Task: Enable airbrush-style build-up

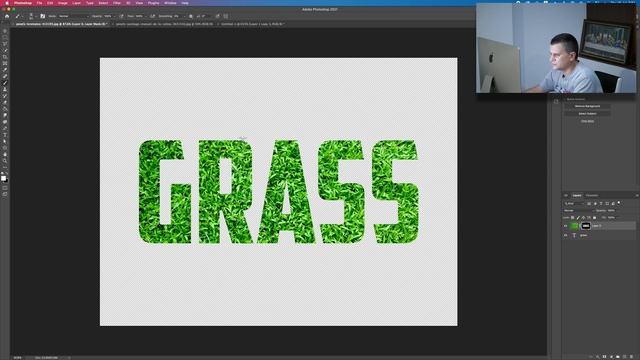Action: (152, 16)
